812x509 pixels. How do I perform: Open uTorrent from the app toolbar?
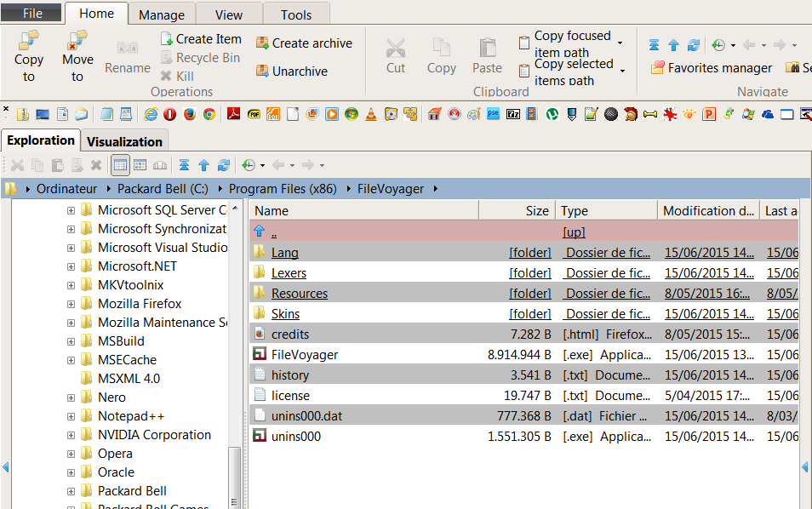pyautogui.click(x=552, y=114)
